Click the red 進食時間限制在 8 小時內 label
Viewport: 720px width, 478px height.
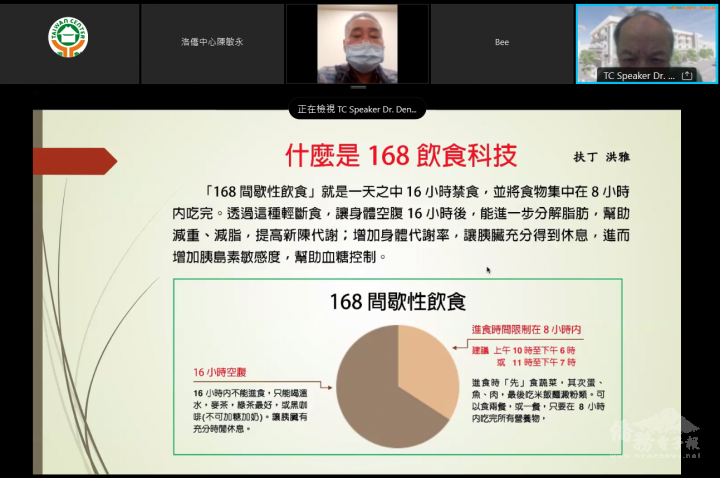click(526, 328)
